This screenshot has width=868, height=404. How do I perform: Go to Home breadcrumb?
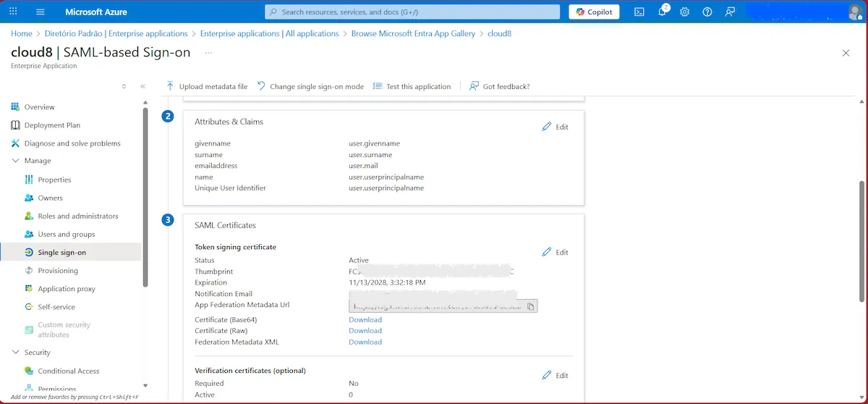tap(22, 33)
